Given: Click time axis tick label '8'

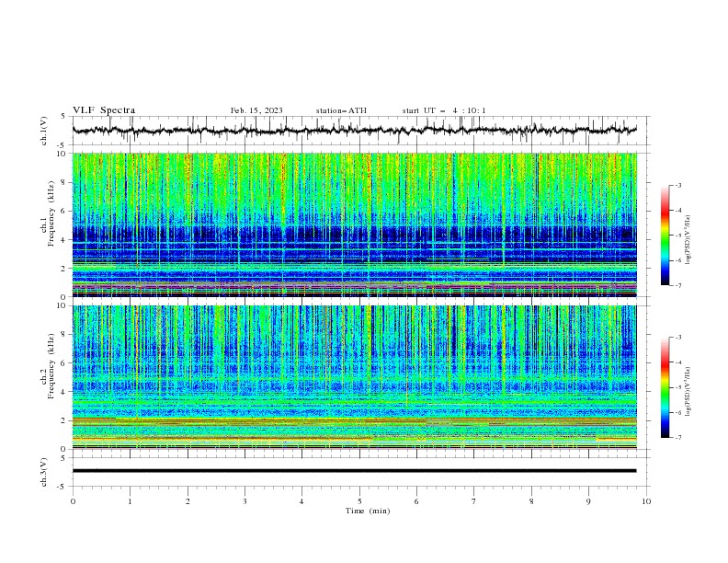Looking at the screenshot, I should 531,501.
